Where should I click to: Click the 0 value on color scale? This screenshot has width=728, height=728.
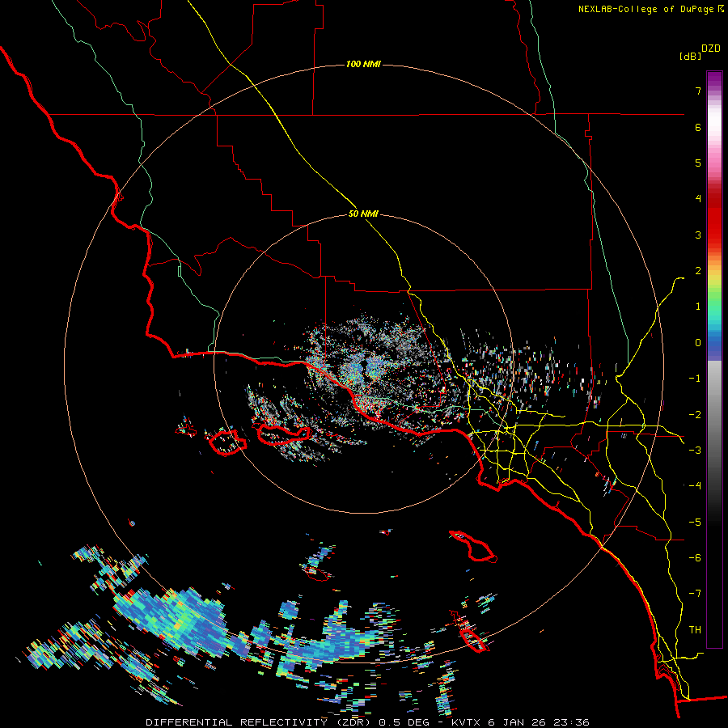coord(698,343)
